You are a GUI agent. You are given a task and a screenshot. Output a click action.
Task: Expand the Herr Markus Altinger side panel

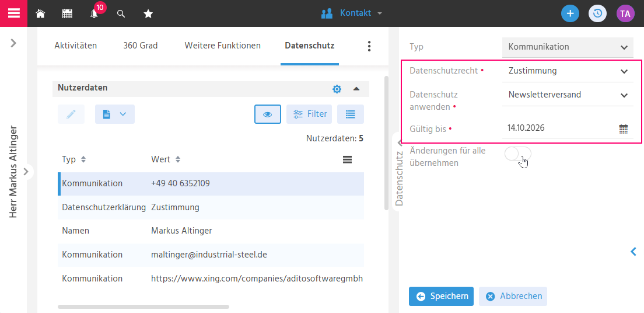point(26,171)
